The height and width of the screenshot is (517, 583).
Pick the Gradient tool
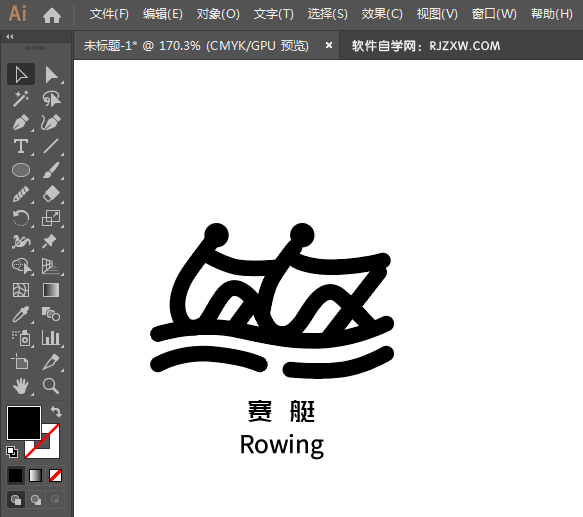51,290
